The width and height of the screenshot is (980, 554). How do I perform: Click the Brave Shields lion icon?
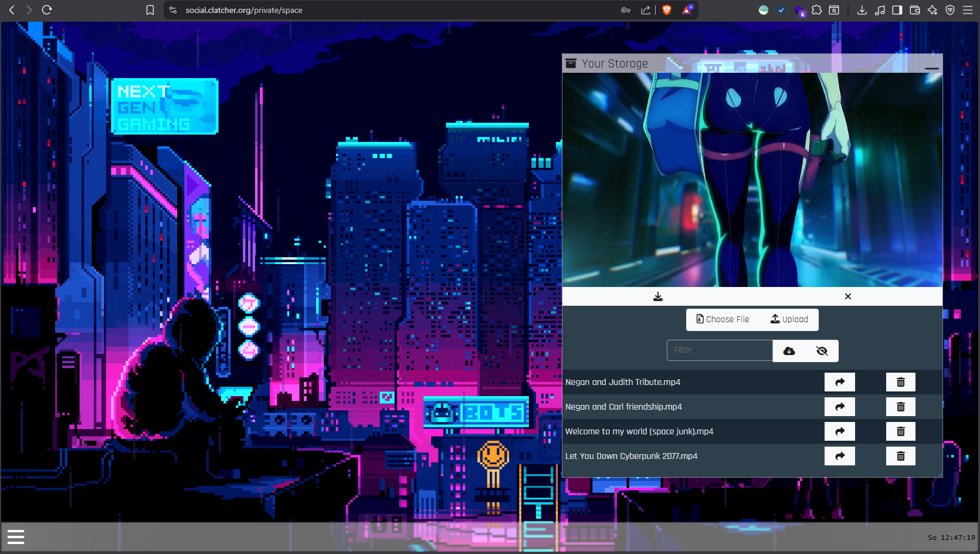tap(667, 10)
